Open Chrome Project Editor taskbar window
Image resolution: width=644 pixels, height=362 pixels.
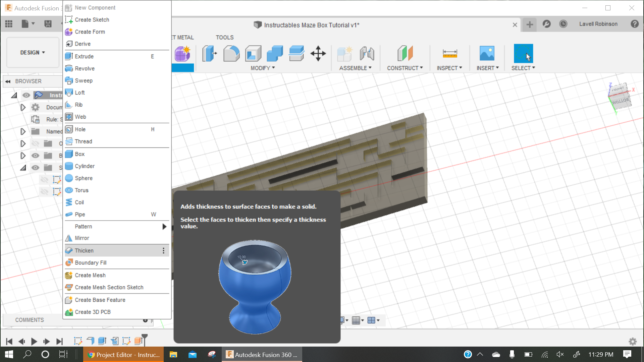[x=123, y=355]
